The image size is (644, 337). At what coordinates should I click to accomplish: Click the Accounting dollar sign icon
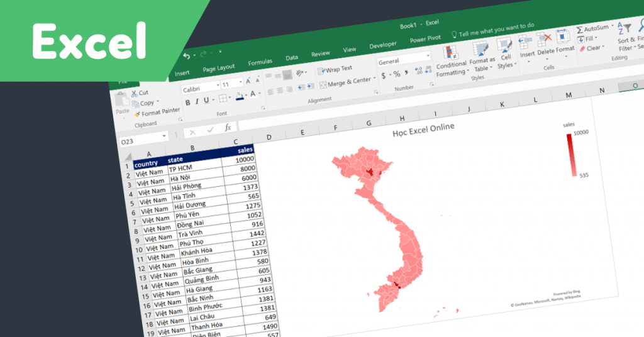click(383, 75)
